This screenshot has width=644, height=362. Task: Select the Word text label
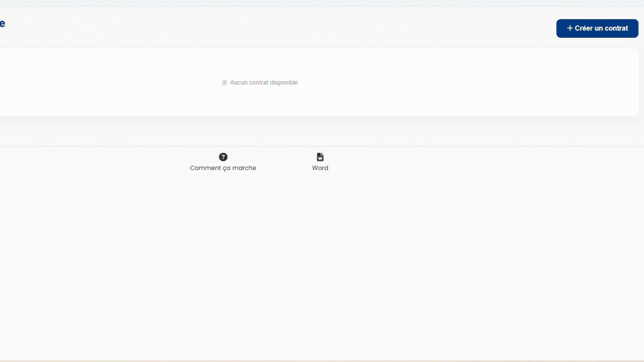tap(320, 168)
